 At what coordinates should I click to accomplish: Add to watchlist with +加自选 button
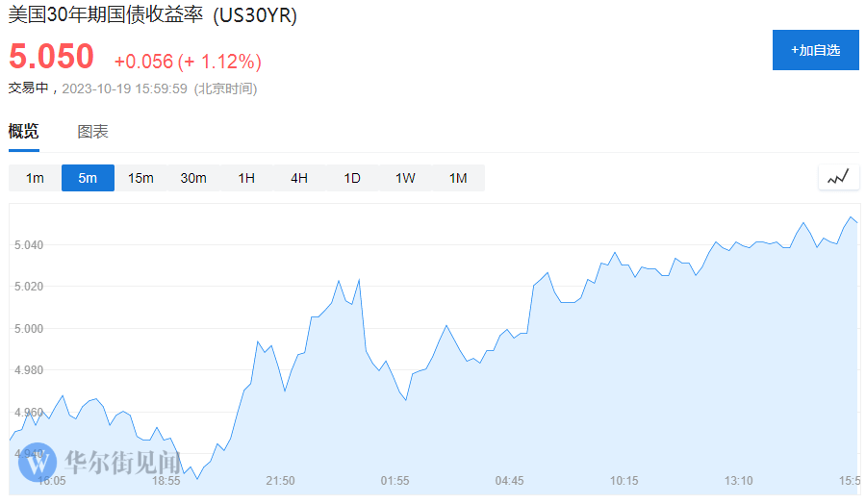(x=815, y=50)
